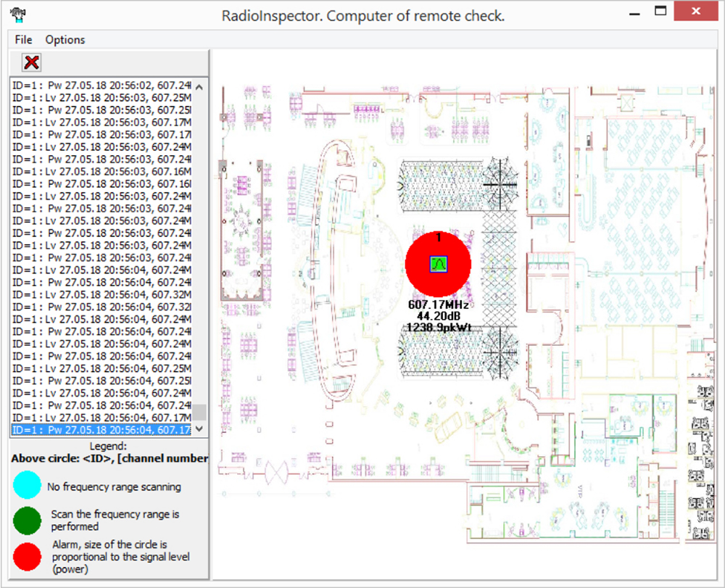Image resolution: width=725 pixels, height=588 pixels.
Task: Click the RadioInspector app icon in title bar
Action: 17,14
